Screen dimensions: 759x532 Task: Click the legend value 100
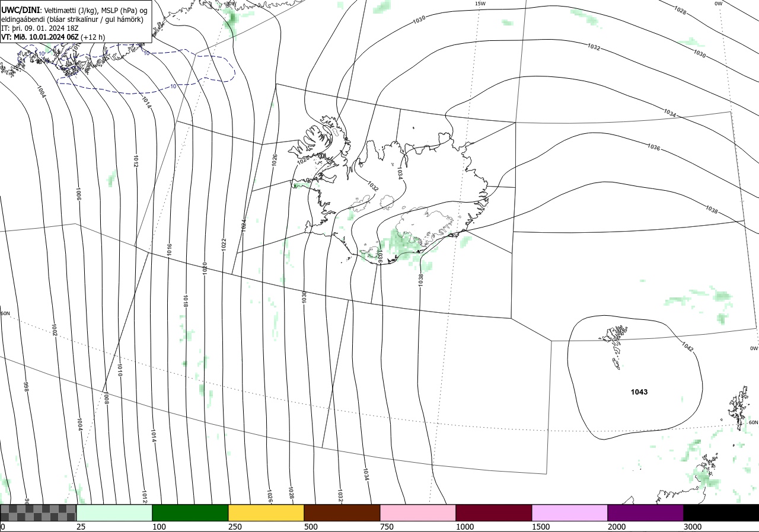tap(158, 527)
